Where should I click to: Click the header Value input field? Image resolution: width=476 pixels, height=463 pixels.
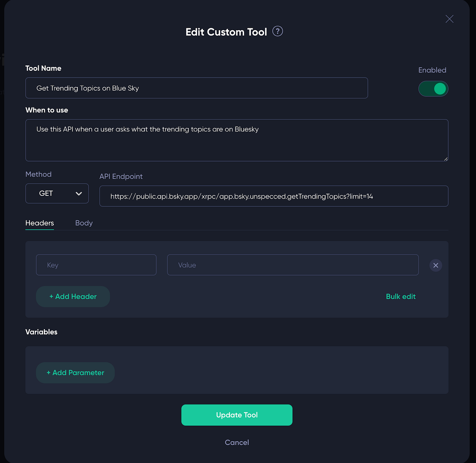293,265
